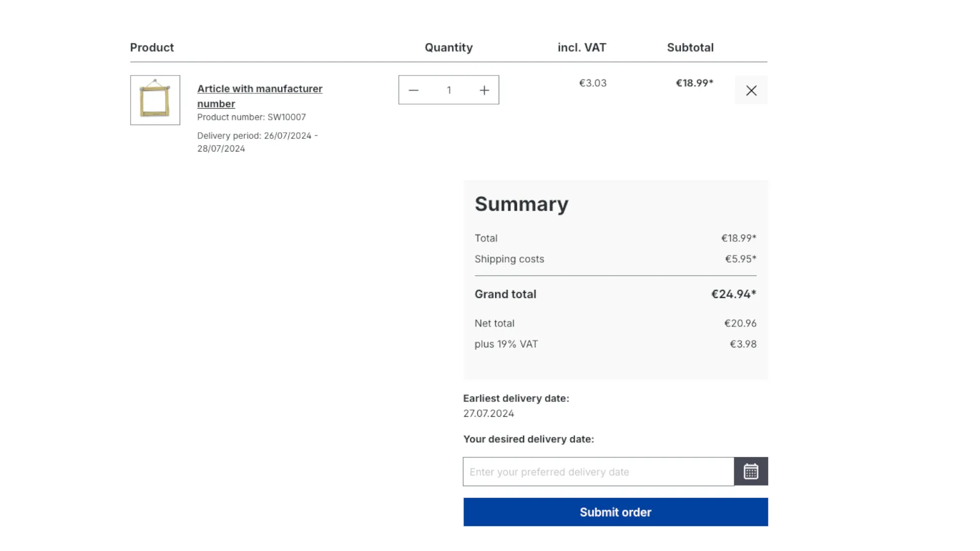Click the 19% VAT amount €3.98
This screenshot has width=980, height=551.
(x=743, y=344)
